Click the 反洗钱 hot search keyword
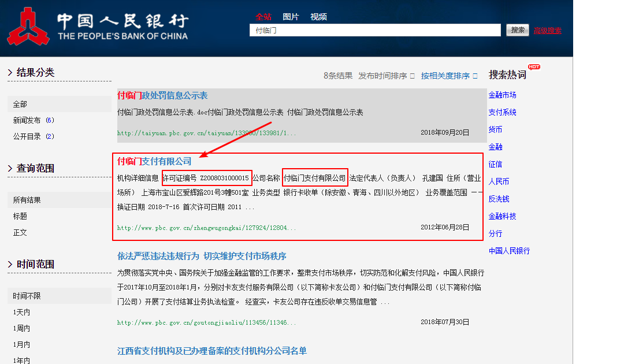This screenshot has height=364, width=624. click(x=500, y=199)
